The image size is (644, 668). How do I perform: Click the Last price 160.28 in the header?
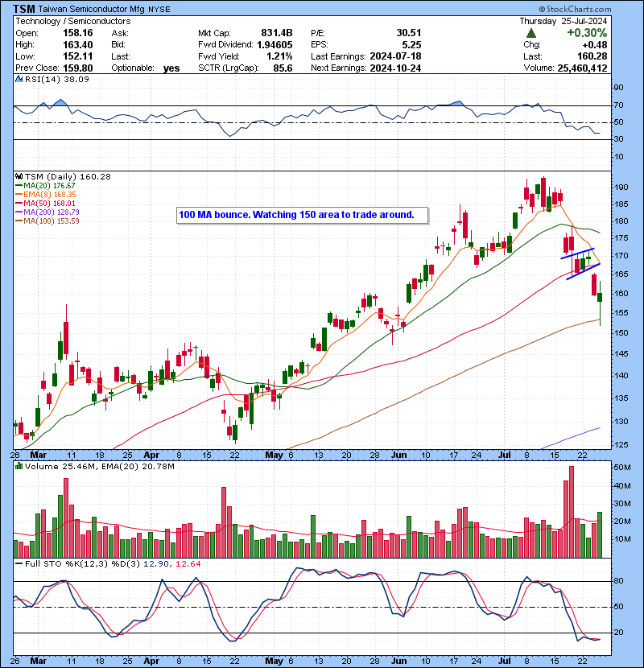[x=592, y=56]
